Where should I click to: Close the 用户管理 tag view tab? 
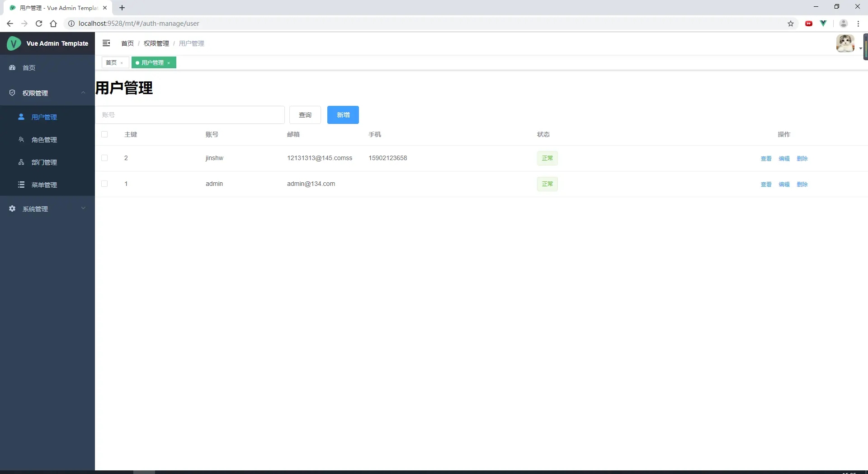coord(169,63)
